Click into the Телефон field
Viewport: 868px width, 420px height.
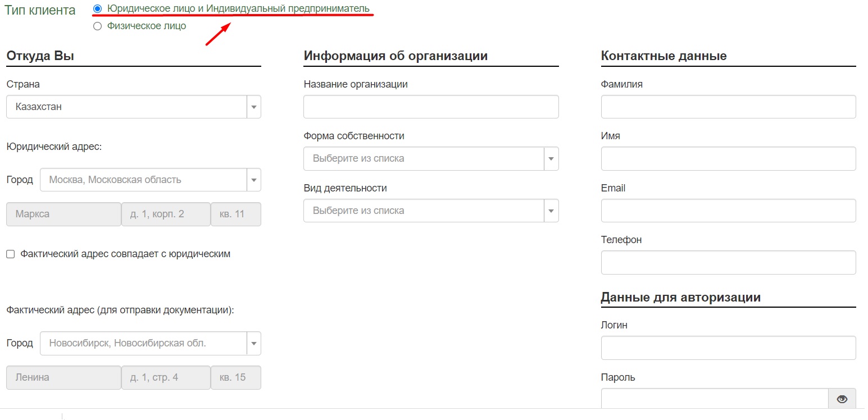728,262
